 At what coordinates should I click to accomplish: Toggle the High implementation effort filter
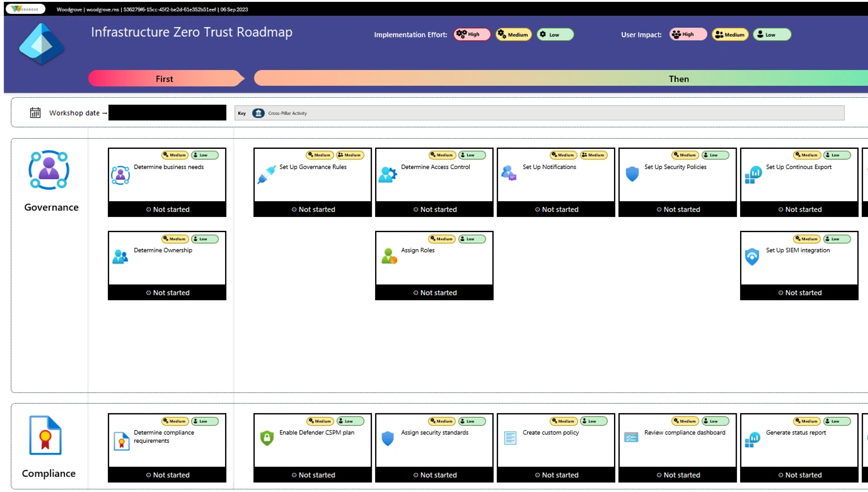tap(472, 34)
